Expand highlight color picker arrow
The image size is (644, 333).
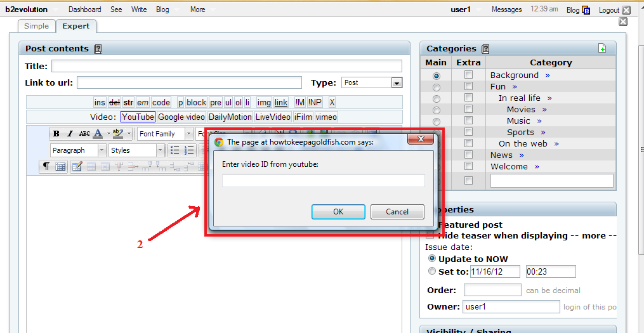coord(129,133)
